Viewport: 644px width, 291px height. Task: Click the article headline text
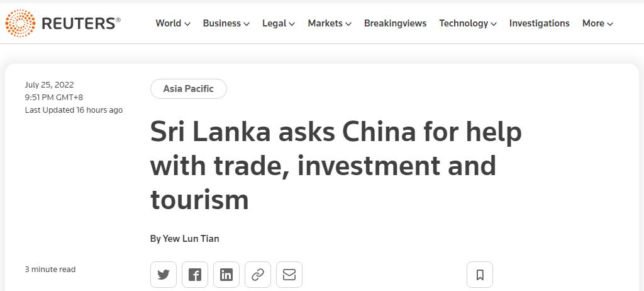[x=336, y=166]
